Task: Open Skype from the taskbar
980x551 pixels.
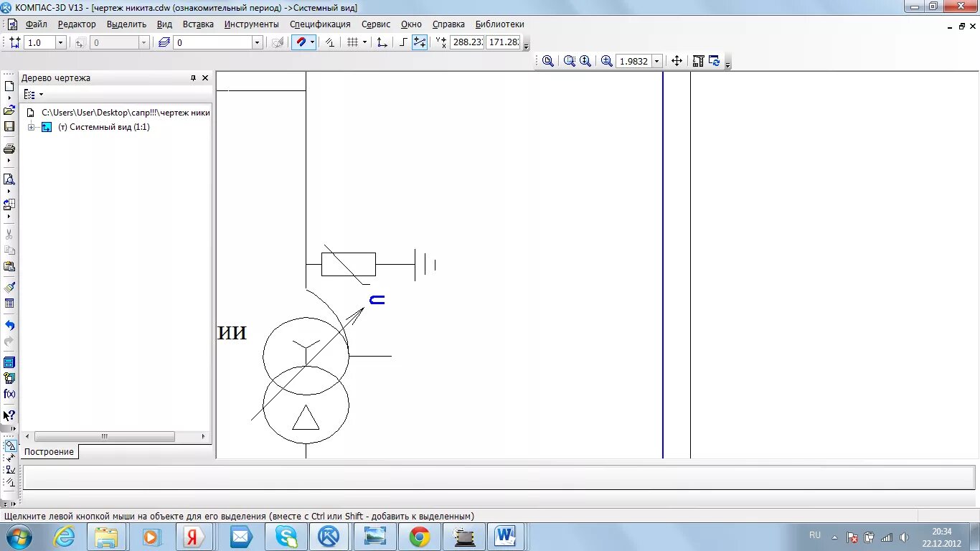Action: coord(286,537)
